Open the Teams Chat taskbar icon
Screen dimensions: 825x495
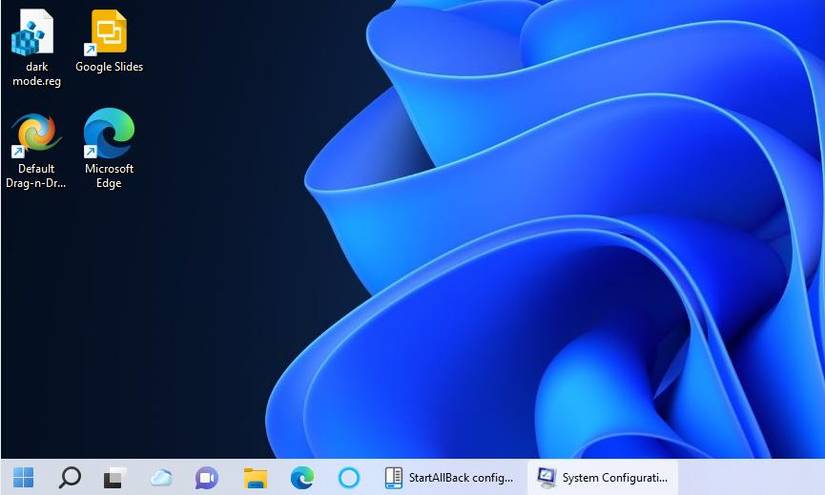coord(207,478)
